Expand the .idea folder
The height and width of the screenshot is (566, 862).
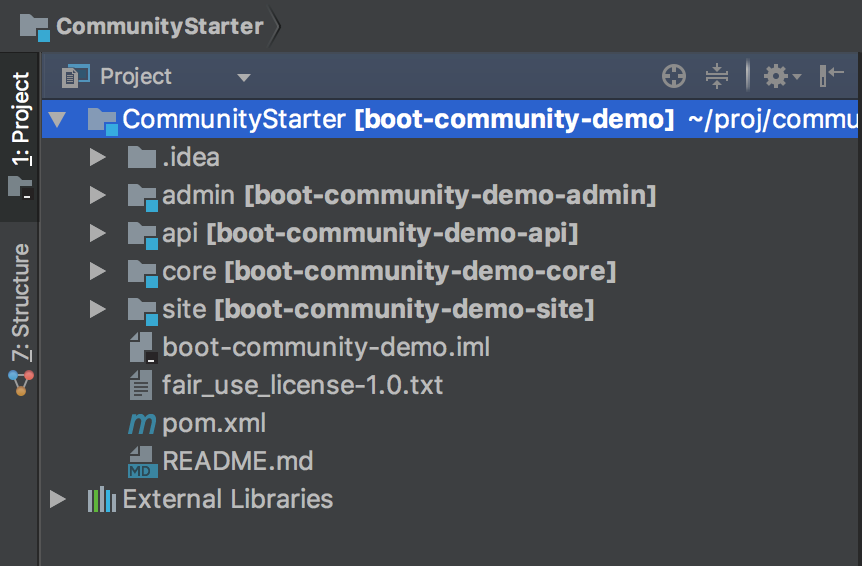coord(97,158)
